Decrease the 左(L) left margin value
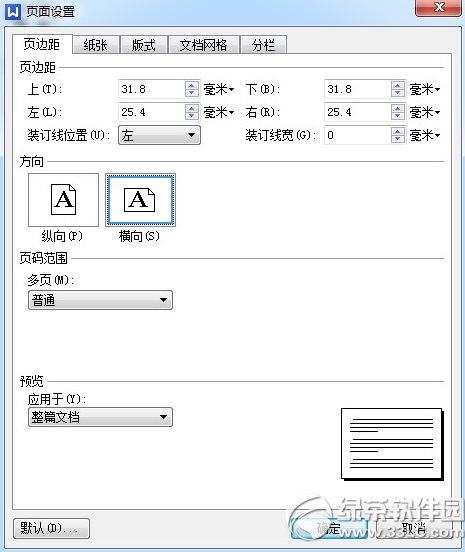Screen dimensions: 465x552 (191, 117)
